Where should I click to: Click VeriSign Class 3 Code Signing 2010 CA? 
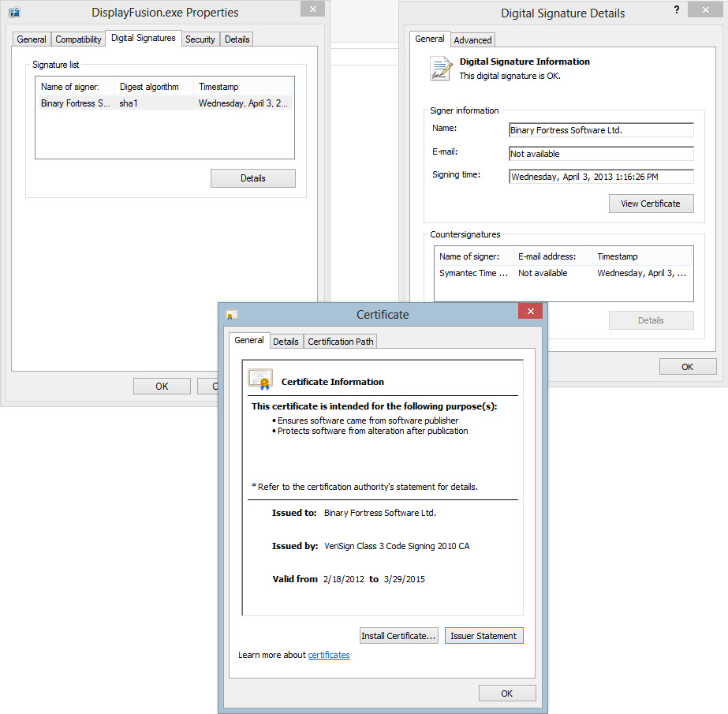[397, 546]
